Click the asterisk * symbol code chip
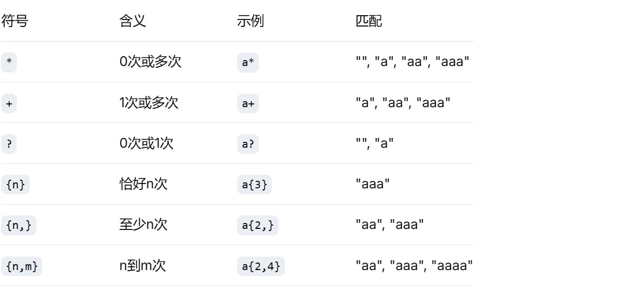644x302 pixels. point(8,62)
